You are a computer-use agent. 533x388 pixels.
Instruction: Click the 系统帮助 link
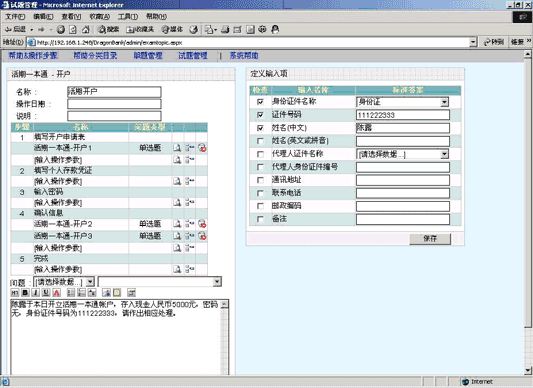click(x=244, y=55)
